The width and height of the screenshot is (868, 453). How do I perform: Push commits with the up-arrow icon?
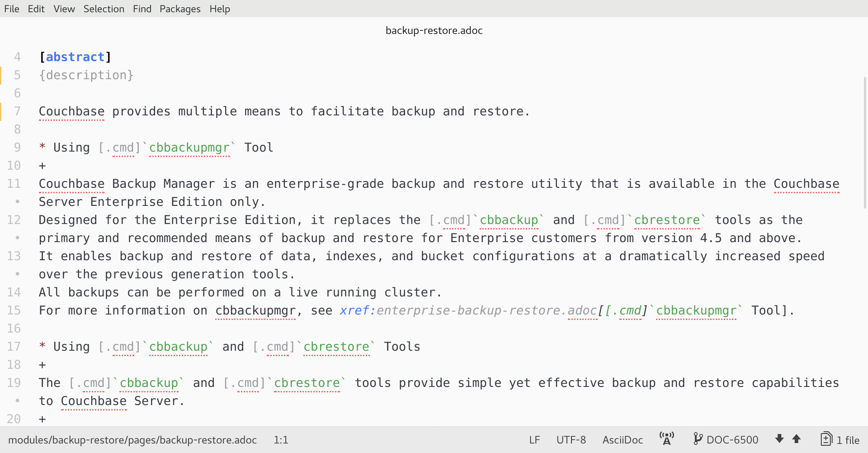pyautogui.click(x=796, y=439)
